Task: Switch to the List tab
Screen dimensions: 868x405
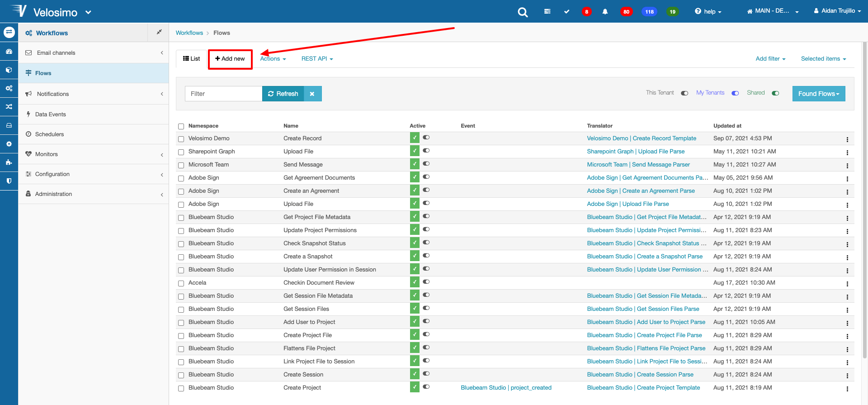Action: pos(191,59)
